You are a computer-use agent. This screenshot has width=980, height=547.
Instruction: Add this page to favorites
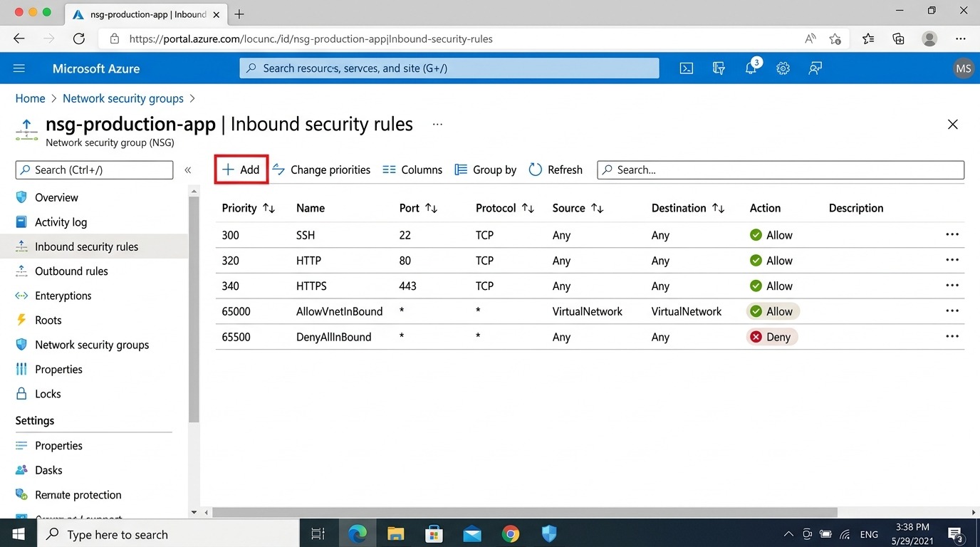point(835,39)
